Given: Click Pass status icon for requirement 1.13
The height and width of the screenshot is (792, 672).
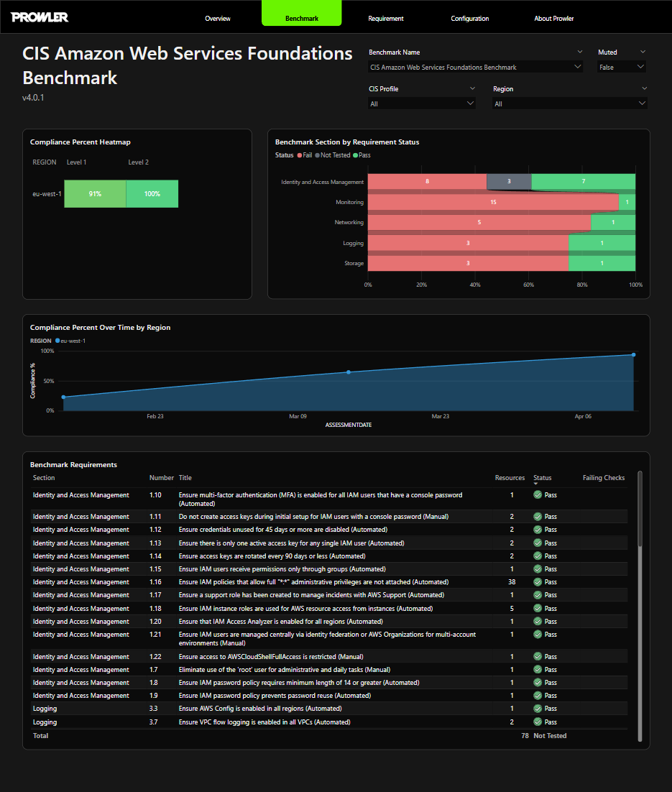Looking at the screenshot, I should [x=538, y=543].
